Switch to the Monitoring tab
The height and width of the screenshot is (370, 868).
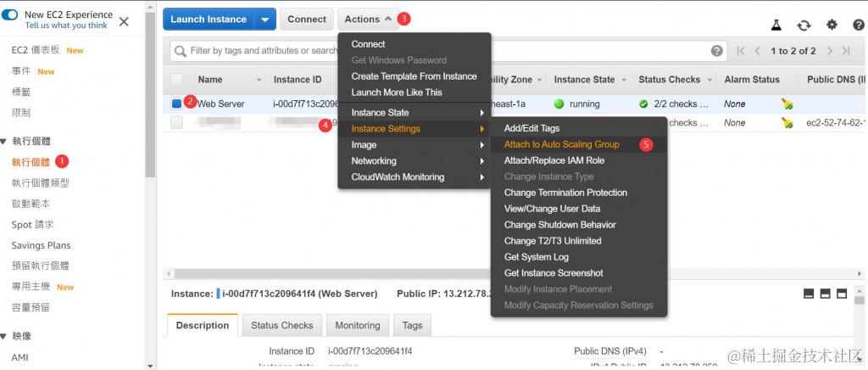(358, 325)
